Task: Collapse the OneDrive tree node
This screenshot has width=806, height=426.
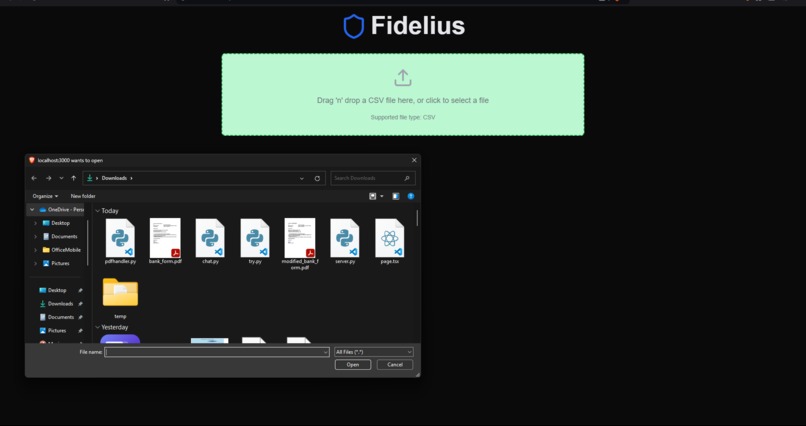Action: click(32, 210)
